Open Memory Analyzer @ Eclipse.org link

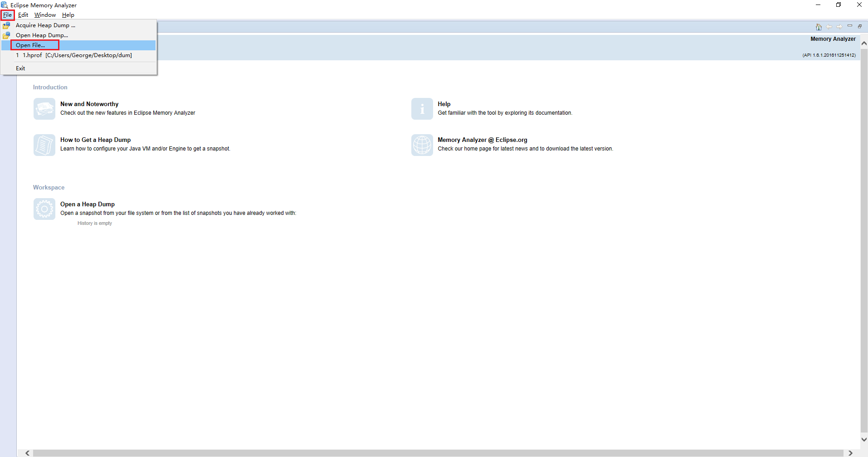(x=483, y=140)
